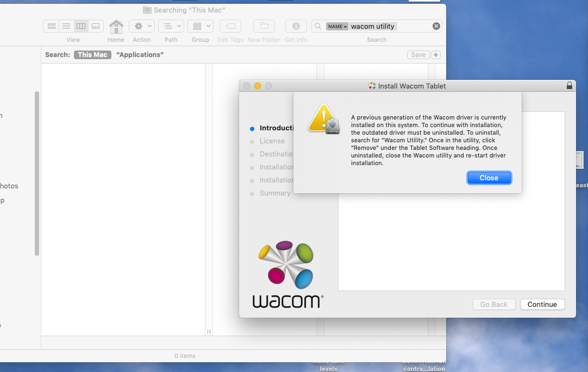Open the Action gear menu in Finder

(142, 26)
